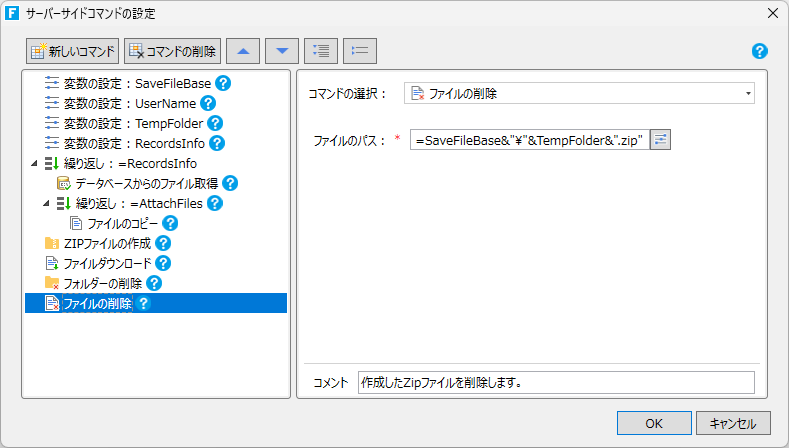This screenshot has width=789, height=448.
Task: Click the コマンドの削除 button
Action: [173, 51]
